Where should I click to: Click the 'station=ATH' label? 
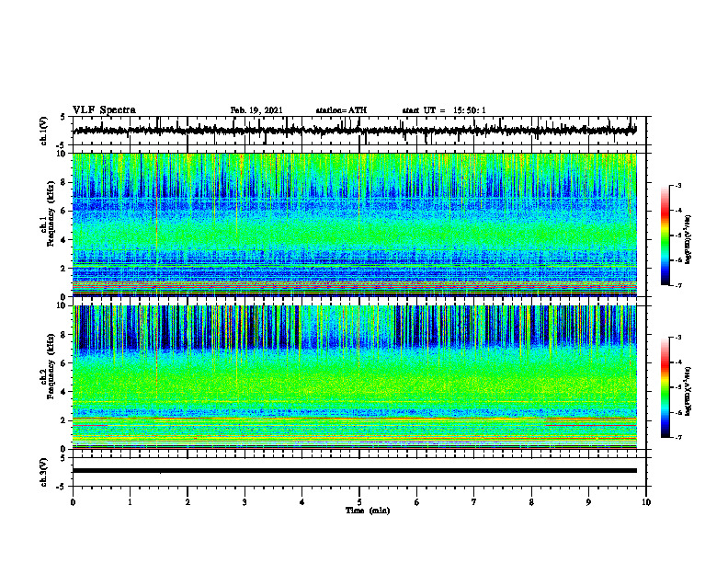[x=341, y=110]
